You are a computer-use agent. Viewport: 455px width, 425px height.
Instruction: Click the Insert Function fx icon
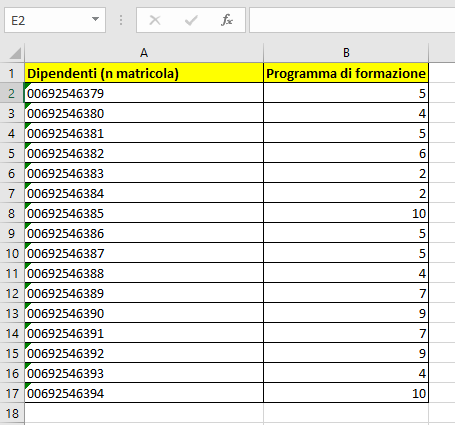[x=227, y=20]
